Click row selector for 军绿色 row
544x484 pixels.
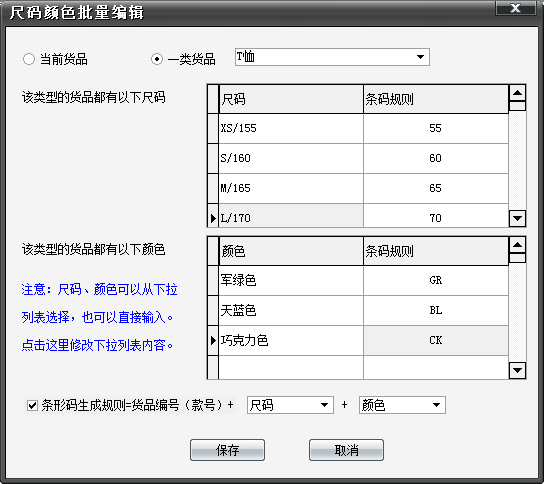(213, 280)
